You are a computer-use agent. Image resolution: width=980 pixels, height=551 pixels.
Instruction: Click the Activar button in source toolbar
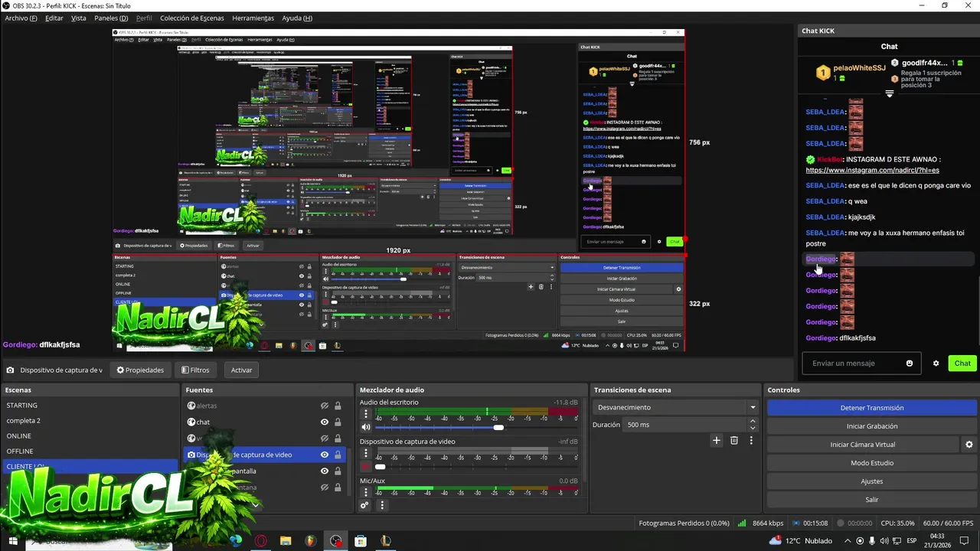coord(242,370)
